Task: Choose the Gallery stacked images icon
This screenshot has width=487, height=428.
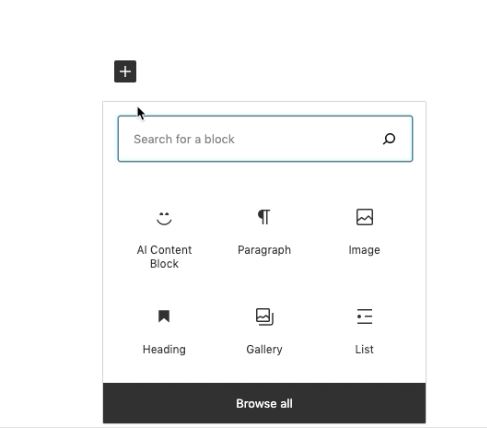Action: 265,317
